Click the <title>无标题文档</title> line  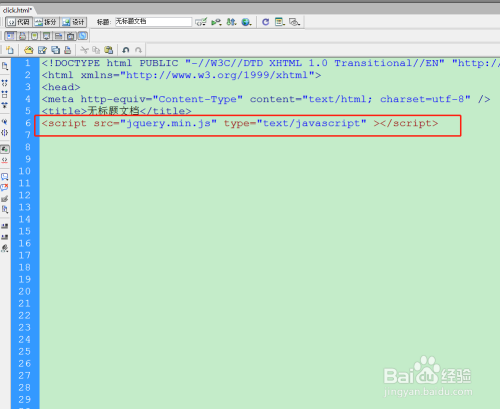[117, 111]
